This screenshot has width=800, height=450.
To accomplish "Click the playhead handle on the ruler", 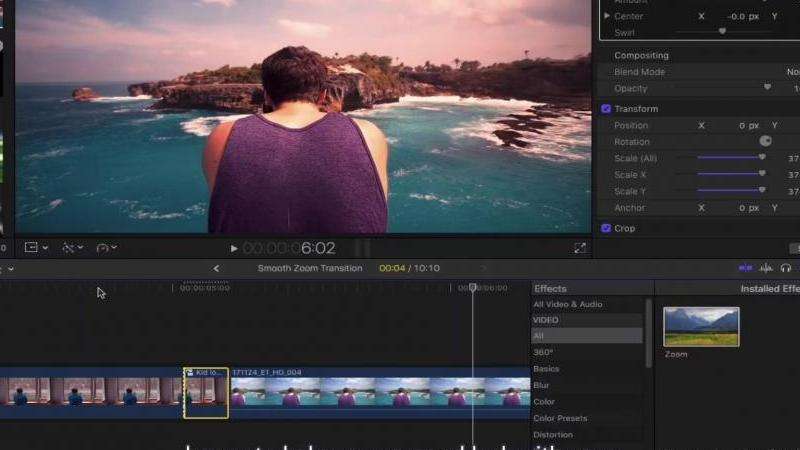I will click(x=473, y=287).
